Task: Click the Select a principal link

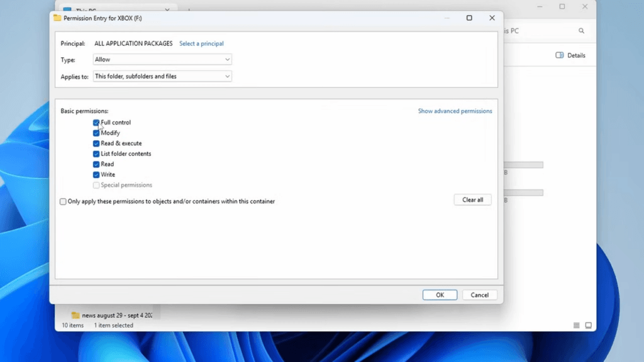Action: [x=201, y=43]
